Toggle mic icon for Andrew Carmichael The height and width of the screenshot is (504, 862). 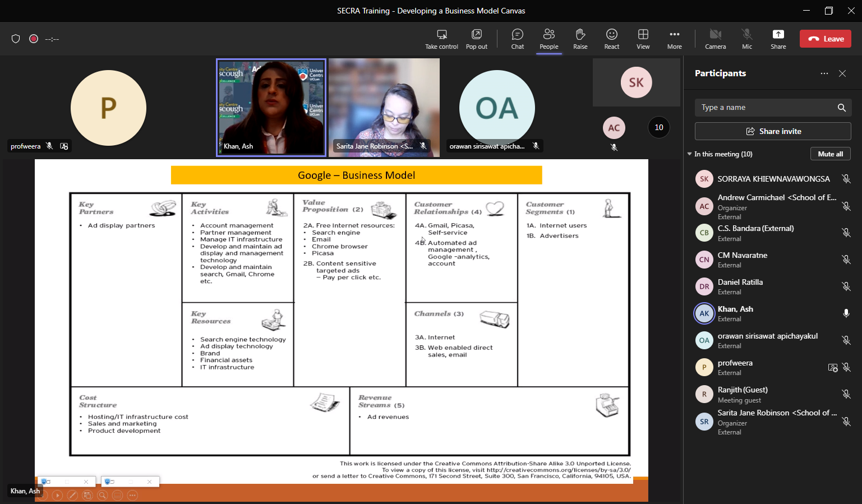click(x=846, y=206)
